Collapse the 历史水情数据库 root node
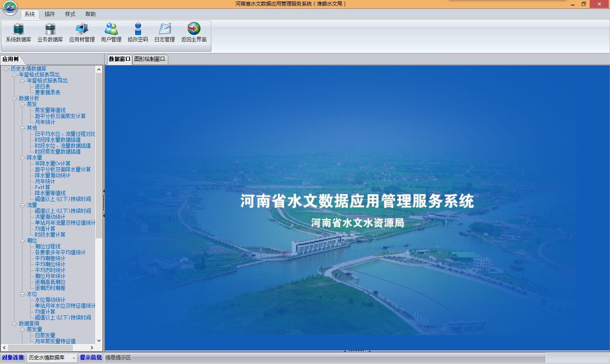Screen dimensions: 610x364 [6, 69]
